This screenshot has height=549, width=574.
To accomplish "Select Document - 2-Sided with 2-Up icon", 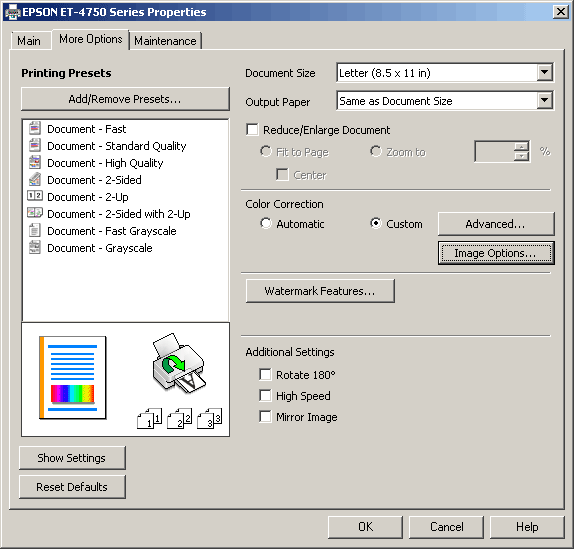I will pos(35,213).
